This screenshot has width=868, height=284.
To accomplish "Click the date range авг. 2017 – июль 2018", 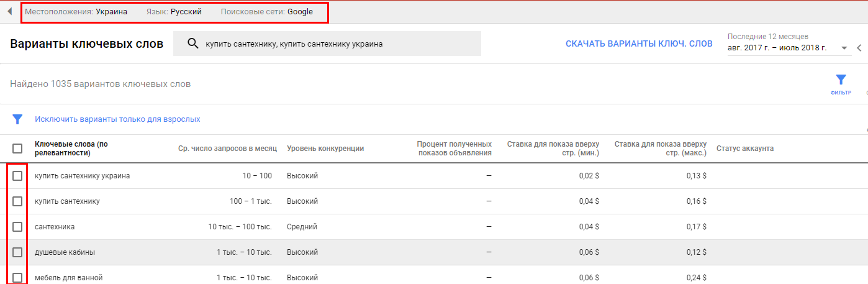I will coord(777,48).
